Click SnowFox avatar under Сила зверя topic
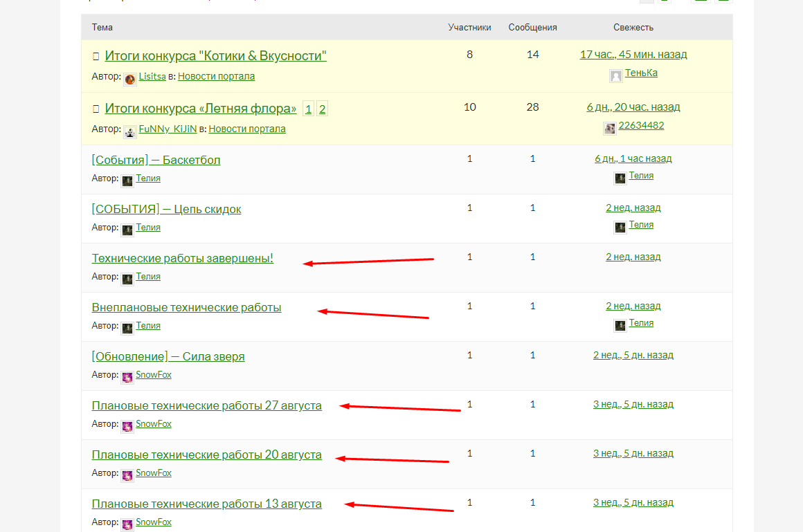803x532 pixels. (x=127, y=376)
